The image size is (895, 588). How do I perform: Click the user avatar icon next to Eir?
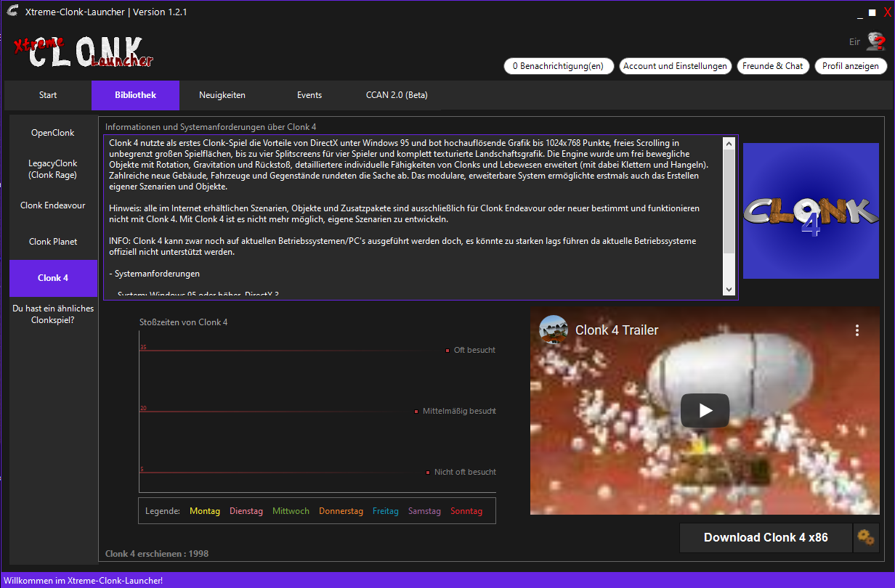(874, 42)
